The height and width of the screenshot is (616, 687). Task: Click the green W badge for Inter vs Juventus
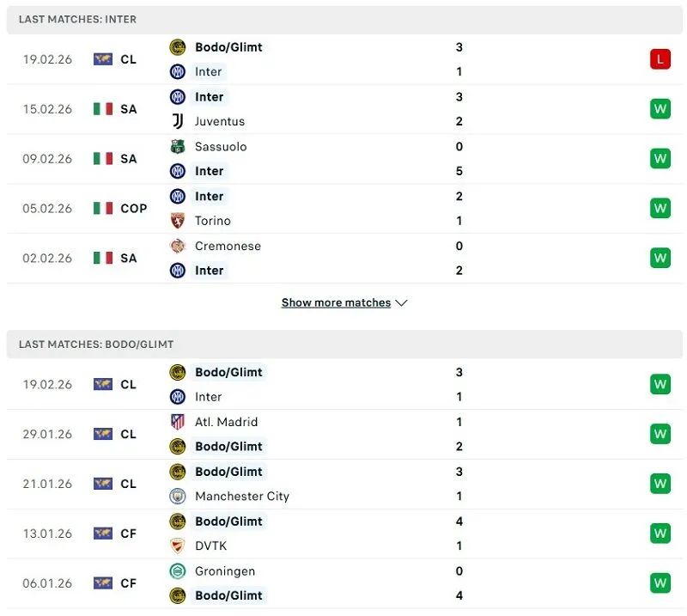coord(660,109)
